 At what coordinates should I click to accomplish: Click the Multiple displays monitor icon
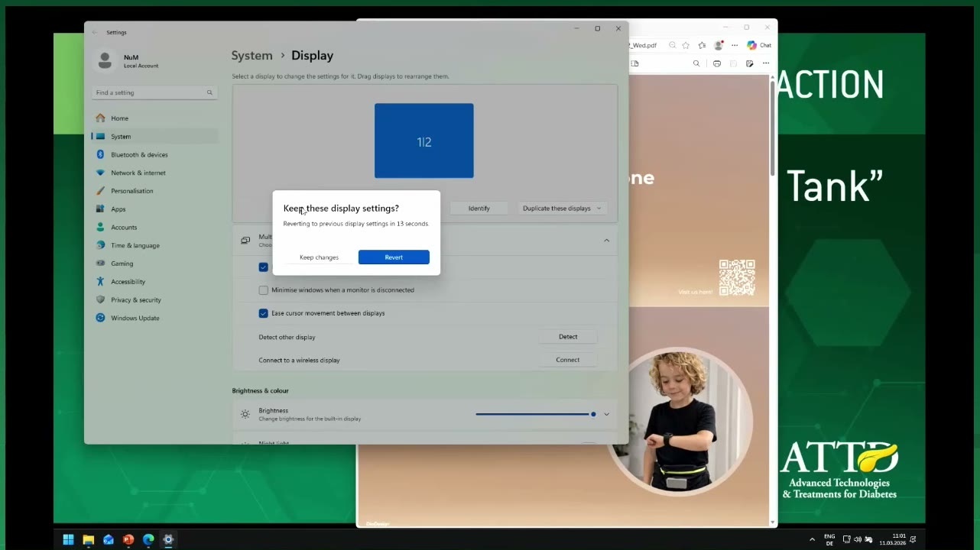pos(245,241)
